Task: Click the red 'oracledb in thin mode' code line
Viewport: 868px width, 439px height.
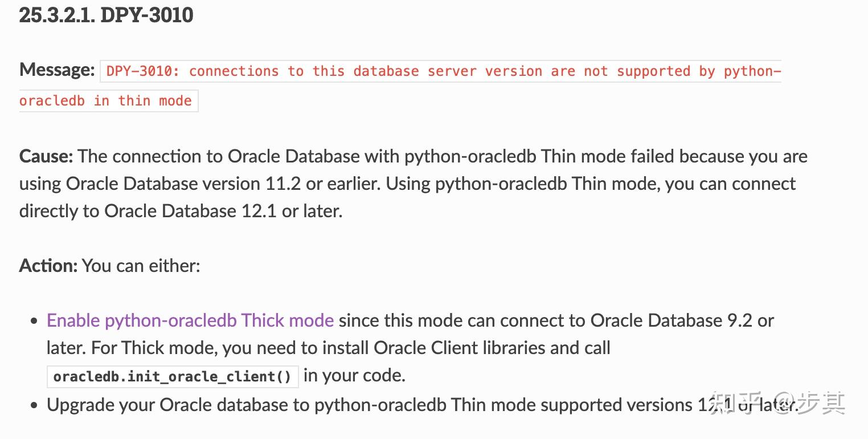Action: point(105,101)
